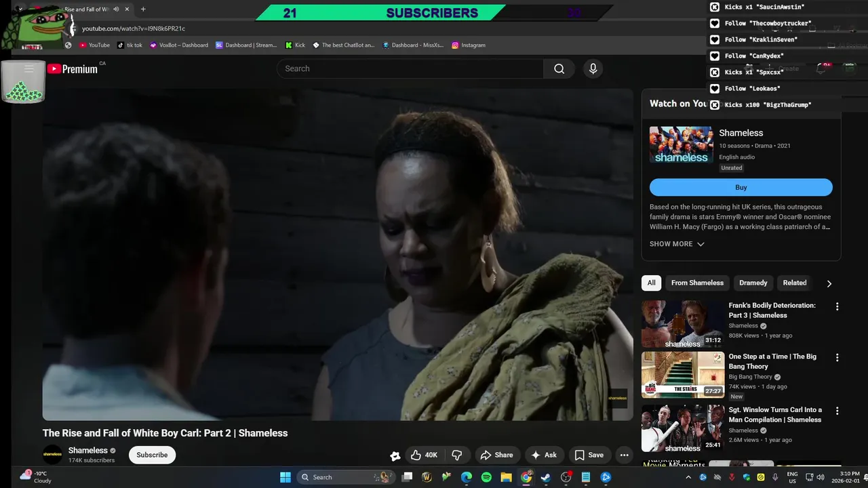Click the Shameless channel name
This screenshot has width=868, height=488.
[88, 450]
